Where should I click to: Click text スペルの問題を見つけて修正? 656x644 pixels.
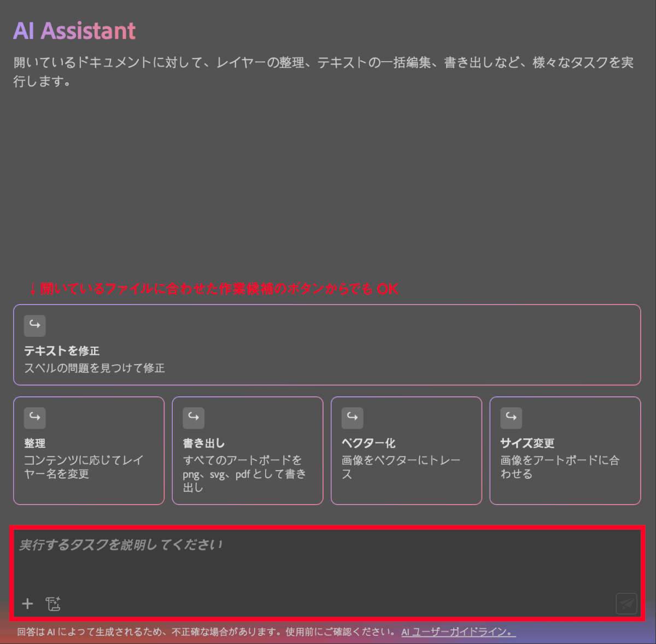(95, 368)
